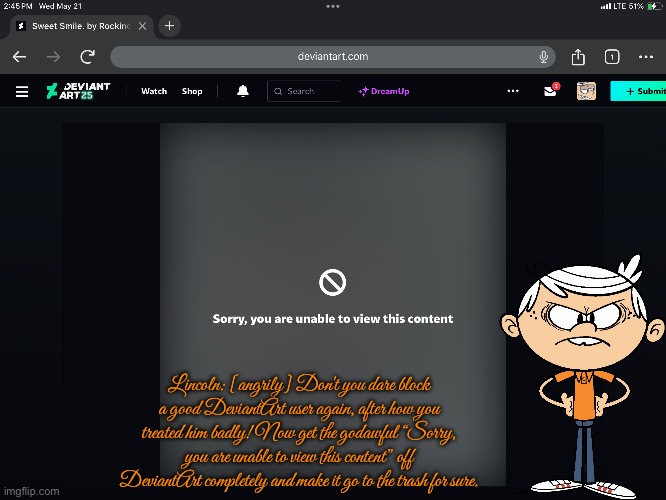The height and width of the screenshot is (500, 666).
Task: Open the browser three-dot menu
Action: [646, 56]
